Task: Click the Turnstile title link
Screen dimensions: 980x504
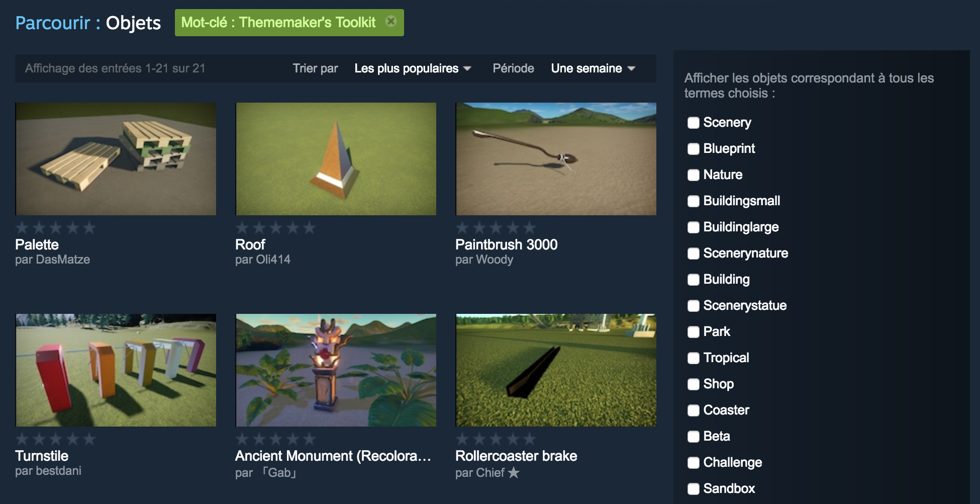Action: 42,456
